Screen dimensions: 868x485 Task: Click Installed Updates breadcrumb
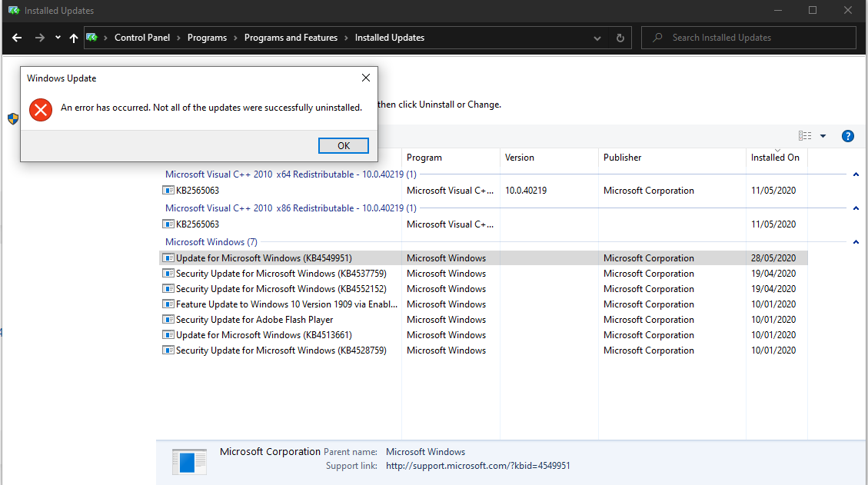390,38
